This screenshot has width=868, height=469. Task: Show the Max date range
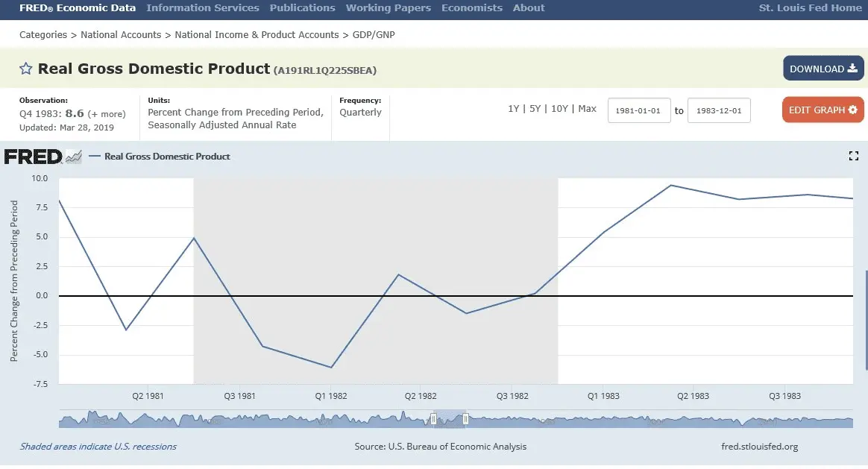587,109
